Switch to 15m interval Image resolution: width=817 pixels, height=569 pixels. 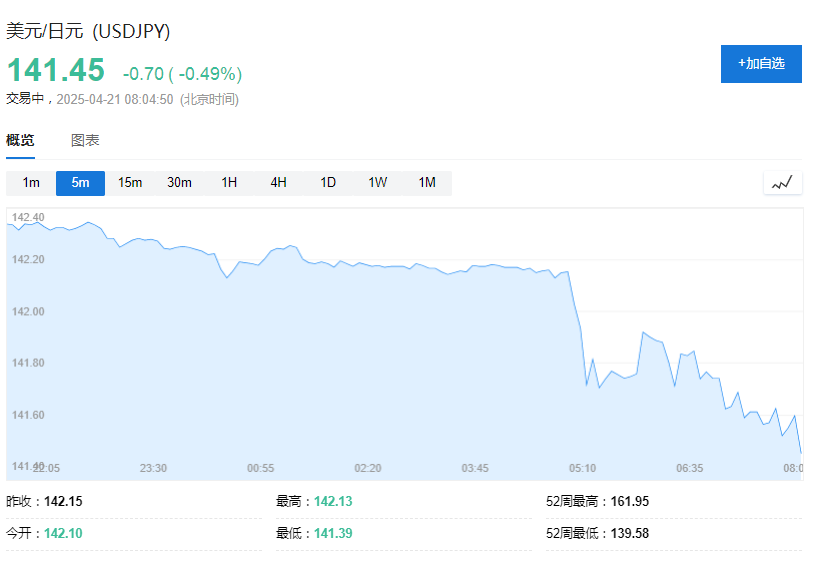point(130,182)
